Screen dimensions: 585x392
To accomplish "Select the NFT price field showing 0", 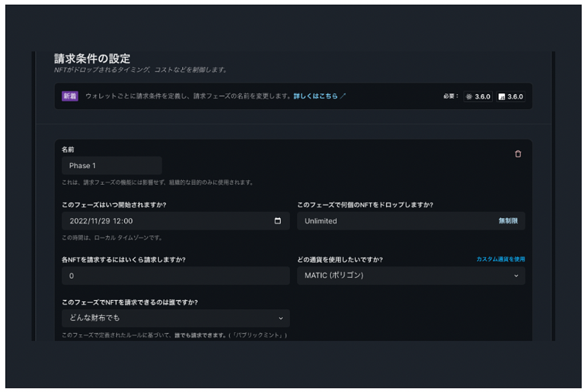I will (175, 275).
